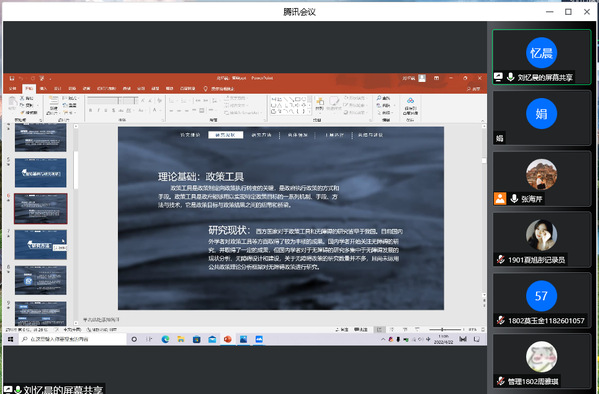
Task: Expand system tray hidden icons chevron
Action: (x=383, y=339)
